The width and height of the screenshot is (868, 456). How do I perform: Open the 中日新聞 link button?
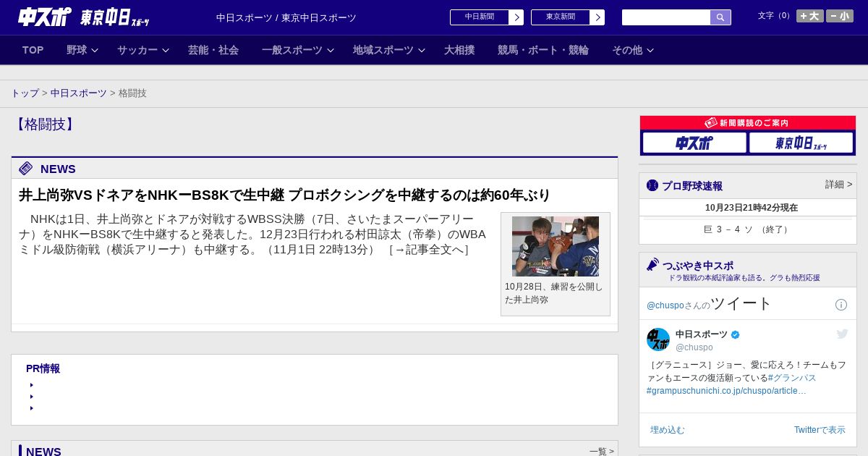point(487,17)
